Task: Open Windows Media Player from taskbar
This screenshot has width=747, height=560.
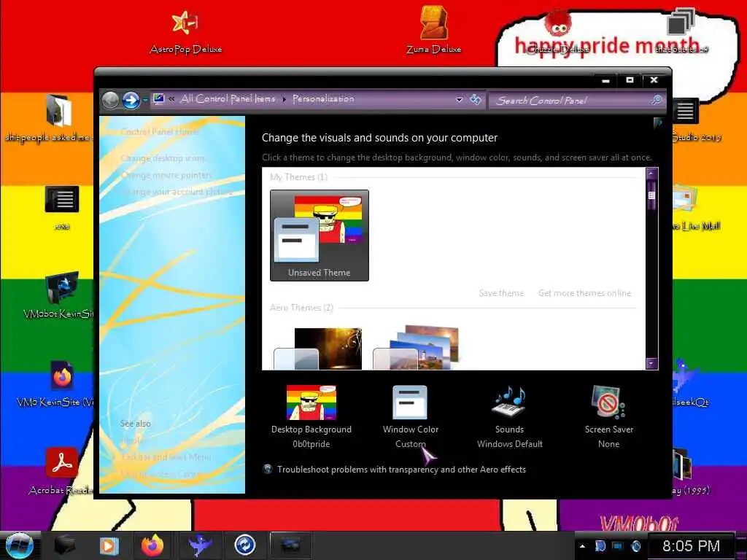Action: [x=109, y=545]
